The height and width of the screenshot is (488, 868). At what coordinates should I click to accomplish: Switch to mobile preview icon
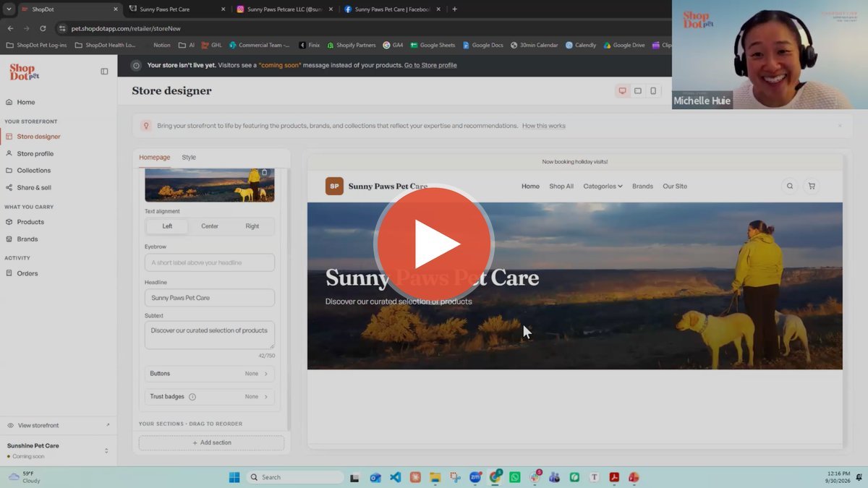pos(653,91)
